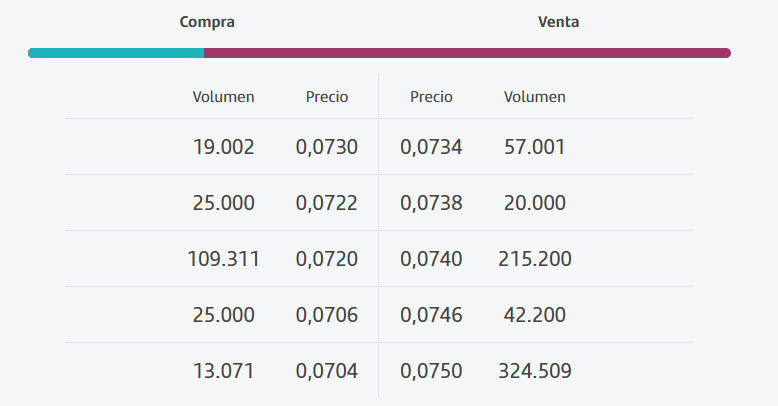Click sell volume 324.509
Viewport: 778px width, 406px height.
pyautogui.click(x=535, y=371)
